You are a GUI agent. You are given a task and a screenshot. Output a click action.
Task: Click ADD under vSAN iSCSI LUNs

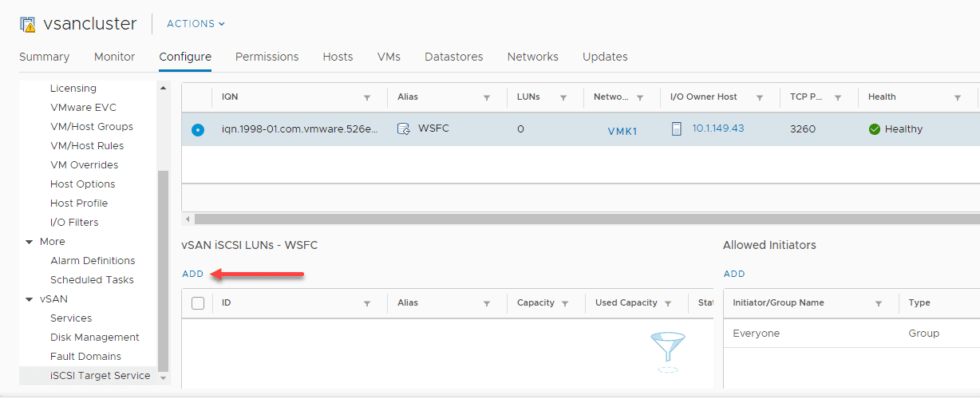[193, 274]
